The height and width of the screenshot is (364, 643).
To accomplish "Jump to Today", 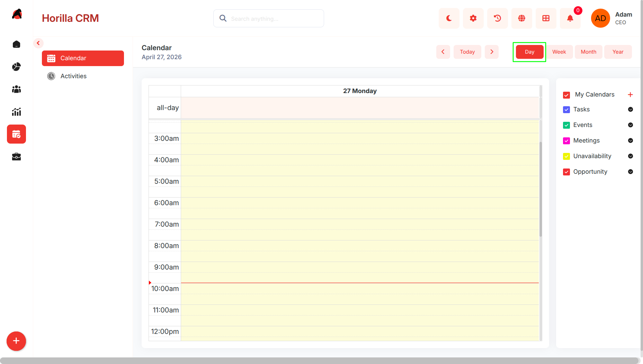I will [x=467, y=52].
